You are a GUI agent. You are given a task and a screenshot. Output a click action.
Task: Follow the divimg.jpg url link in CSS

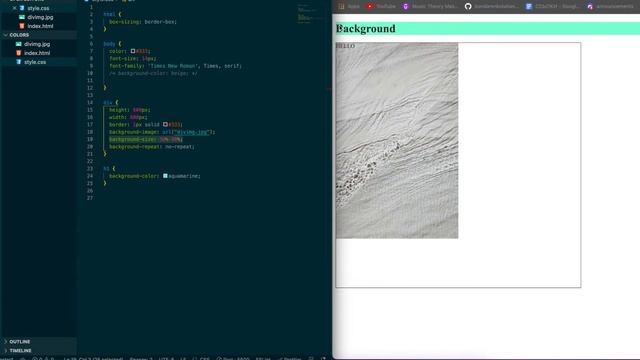pos(193,132)
